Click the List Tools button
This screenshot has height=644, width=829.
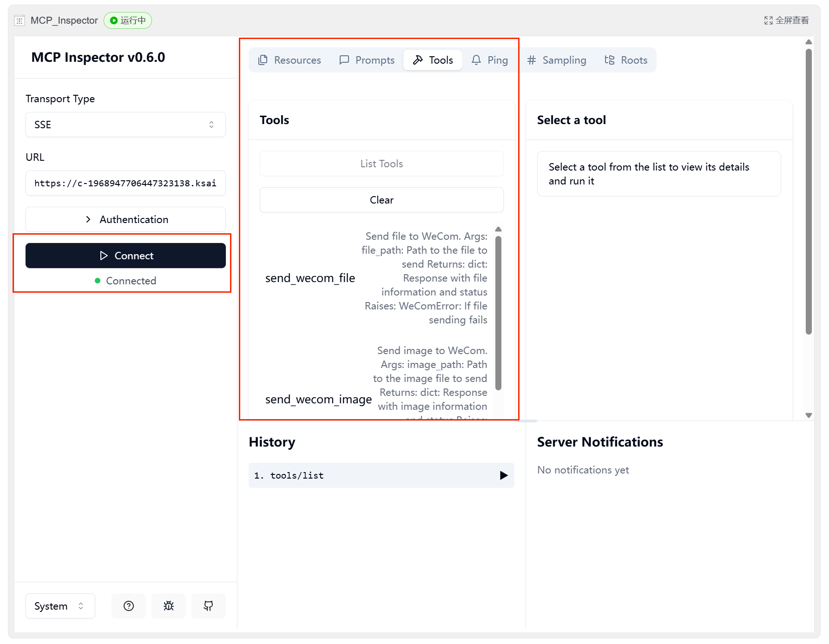(x=382, y=164)
